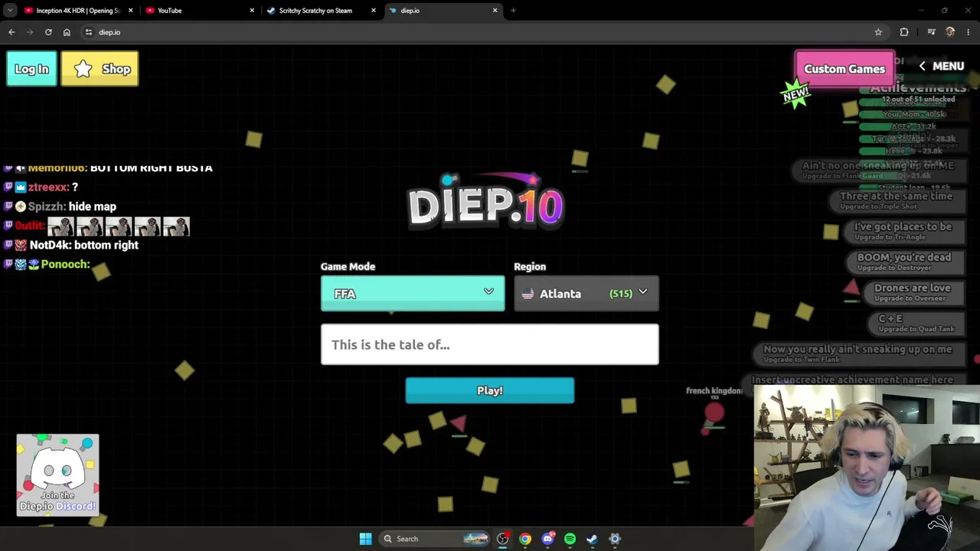Go back in browser history
This screenshot has height=551, width=980.
pyautogui.click(x=11, y=32)
